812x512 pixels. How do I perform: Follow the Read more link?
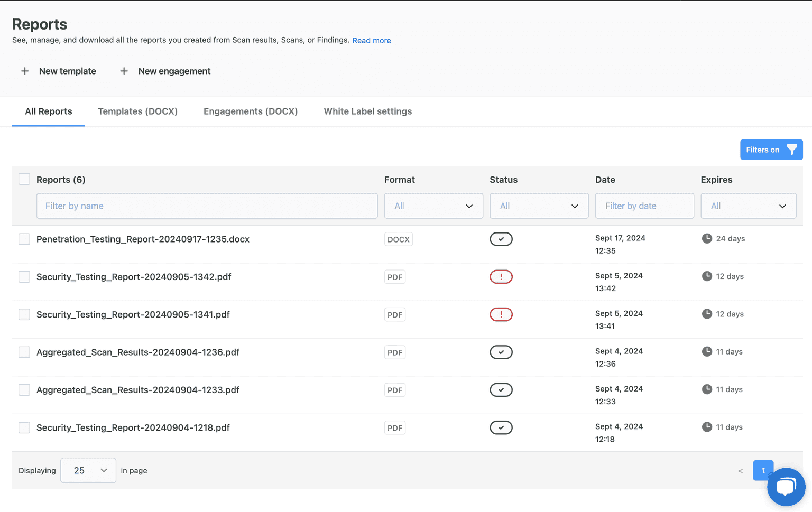[x=372, y=41]
